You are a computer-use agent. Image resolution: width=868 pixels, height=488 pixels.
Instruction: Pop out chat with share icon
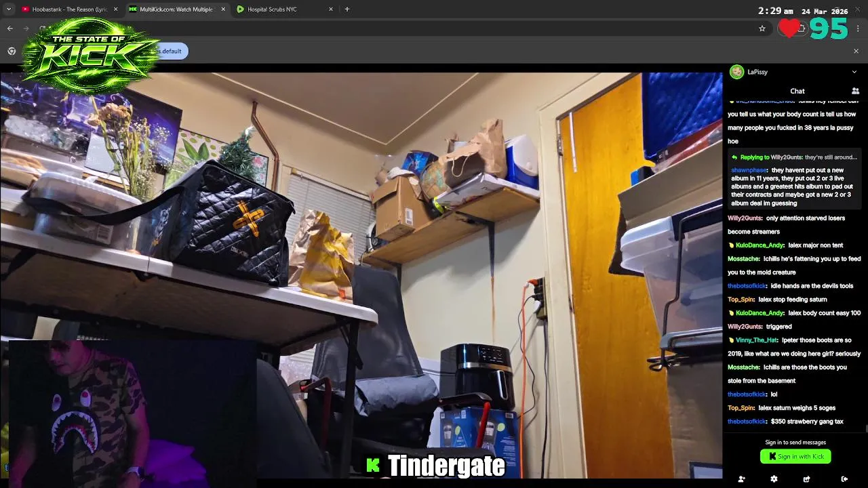pyautogui.click(x=807, y=479)
